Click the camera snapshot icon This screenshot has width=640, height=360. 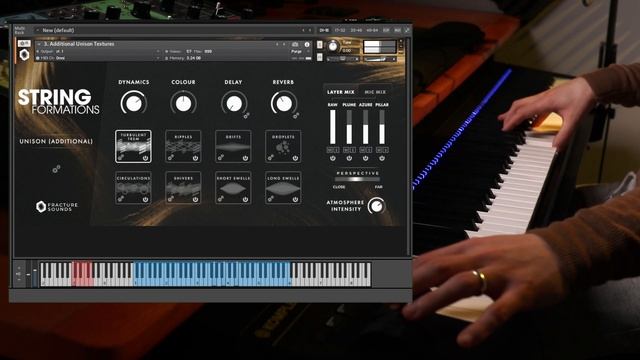tap(295, 44)
